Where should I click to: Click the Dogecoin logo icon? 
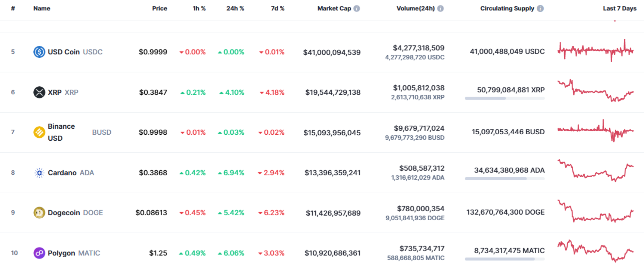(39, 212)
